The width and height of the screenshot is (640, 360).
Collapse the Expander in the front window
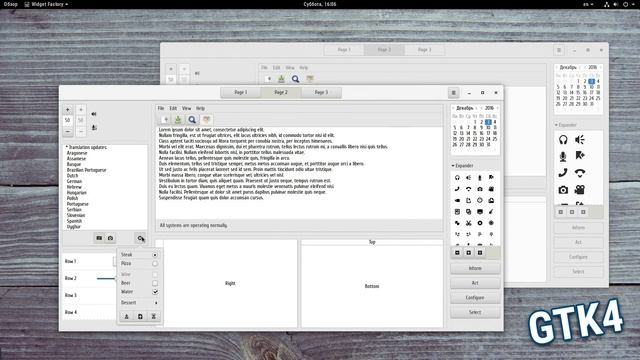coord(462,166)
